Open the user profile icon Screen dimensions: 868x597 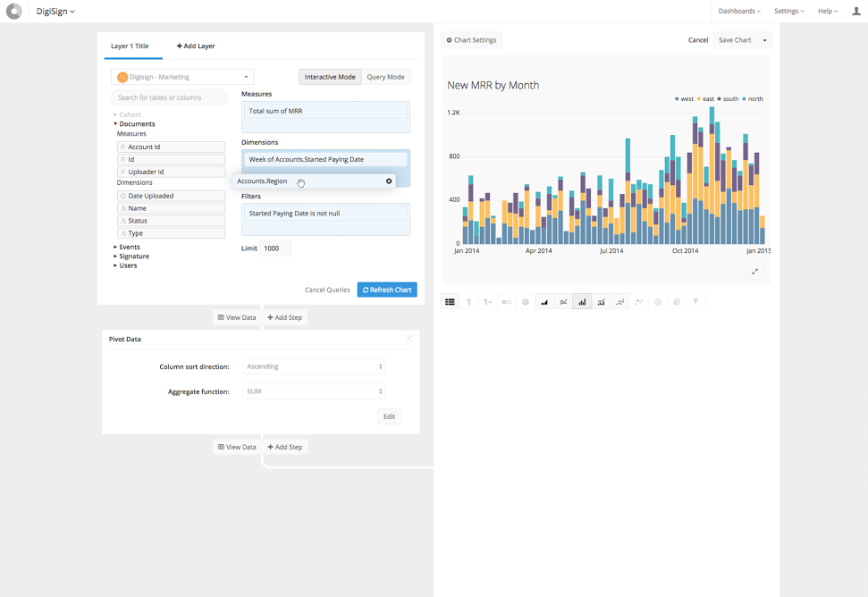(x=856, y=11)
